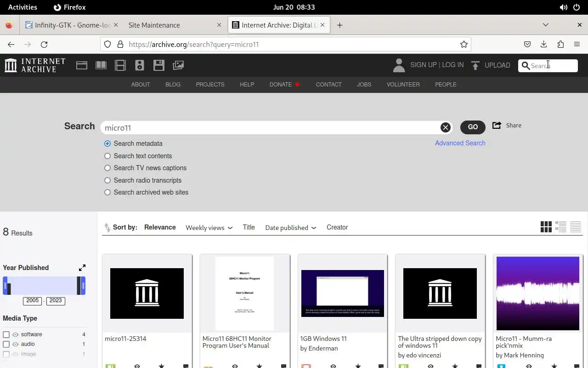Check the software media type filter

click(6, 334)
